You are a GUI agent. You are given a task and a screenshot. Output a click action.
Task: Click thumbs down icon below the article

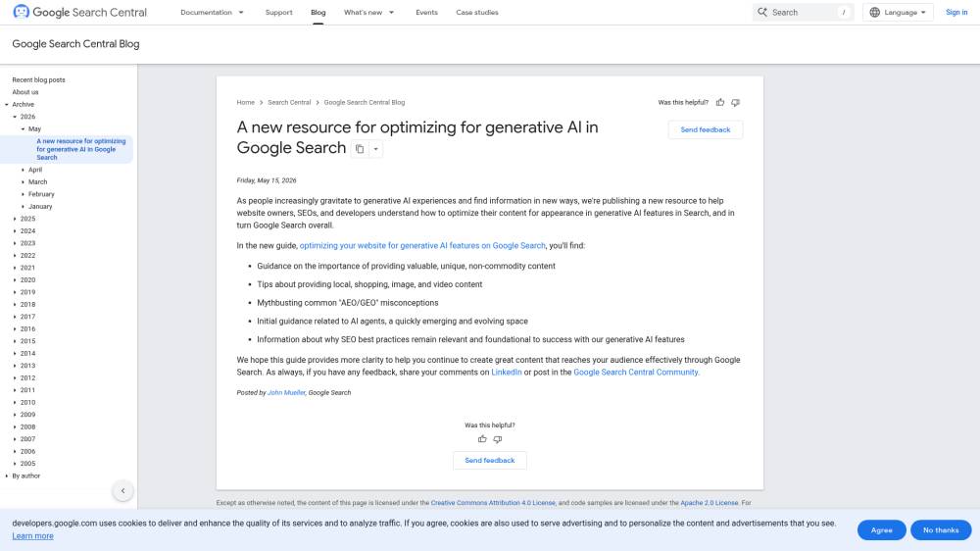point(498,439)
